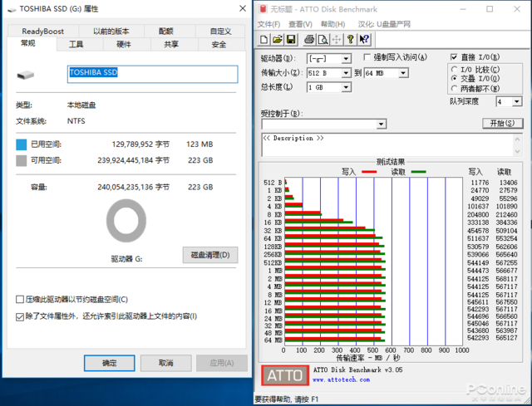532x406 pixels.
Task: Click the Print Preview icon in ATTO toolbar
Action: pos(323,40)
